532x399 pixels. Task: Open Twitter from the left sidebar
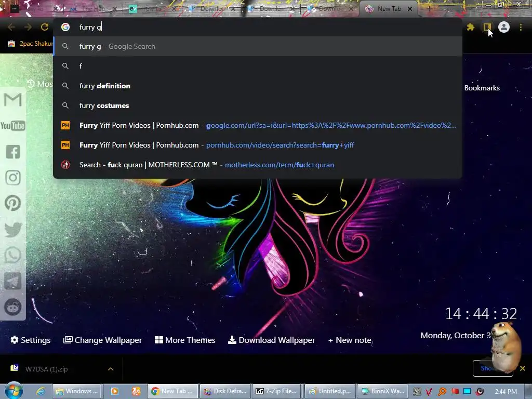tap(13, 229)
